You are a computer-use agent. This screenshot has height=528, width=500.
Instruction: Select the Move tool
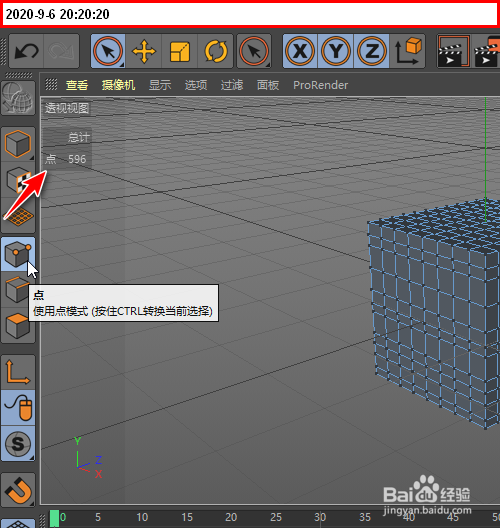144,52
